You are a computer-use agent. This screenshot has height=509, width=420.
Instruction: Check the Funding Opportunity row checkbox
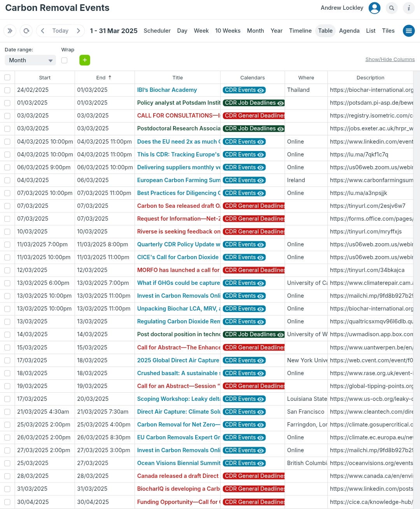click(x=7, y=502)
